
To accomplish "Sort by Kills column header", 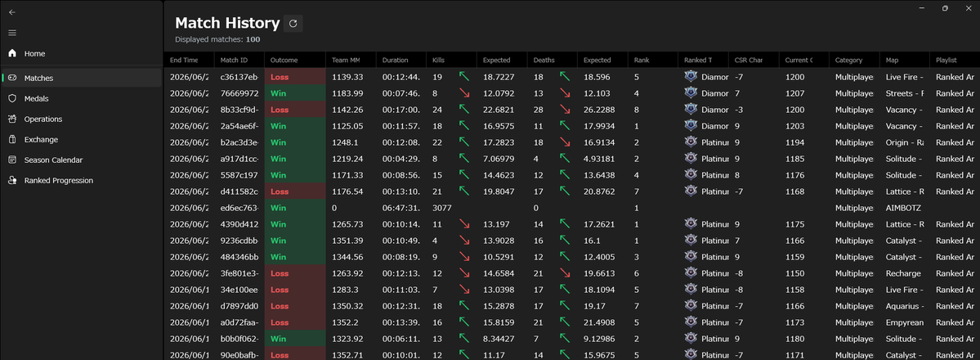I will pos(451,60).
